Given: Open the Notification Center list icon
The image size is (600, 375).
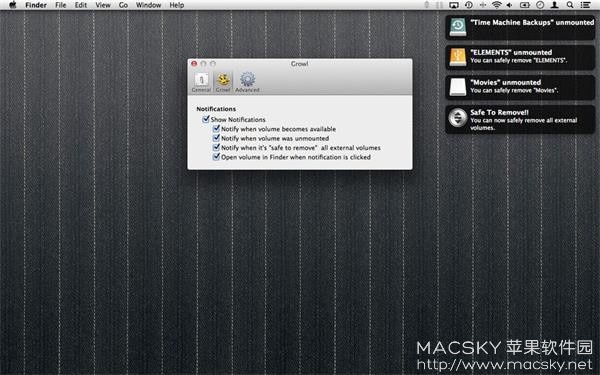Looking at the screenshot, I should (585, 5).
